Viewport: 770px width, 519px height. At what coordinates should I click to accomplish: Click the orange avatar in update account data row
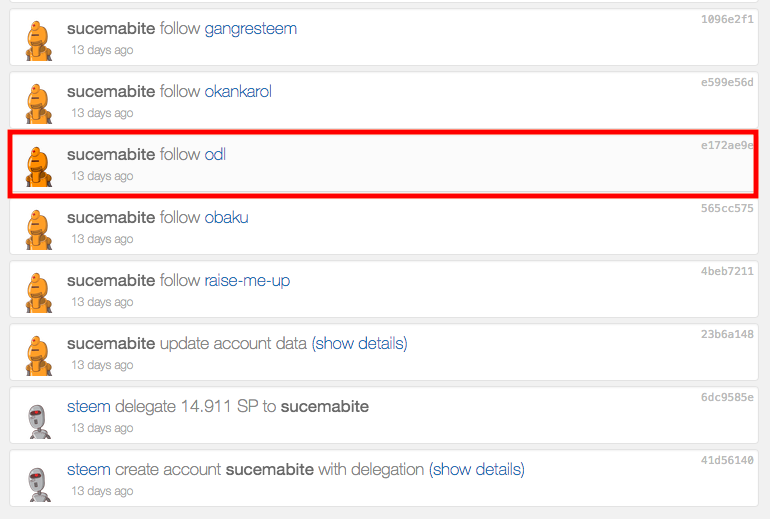(x=37, y=354)
